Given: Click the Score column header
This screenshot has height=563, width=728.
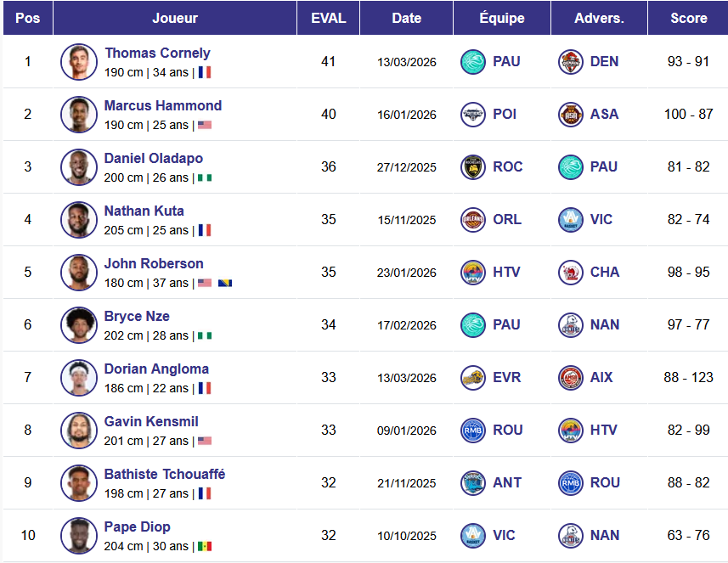Looking at the screenshot, I should pyautogui.click(x=688, y=18).
